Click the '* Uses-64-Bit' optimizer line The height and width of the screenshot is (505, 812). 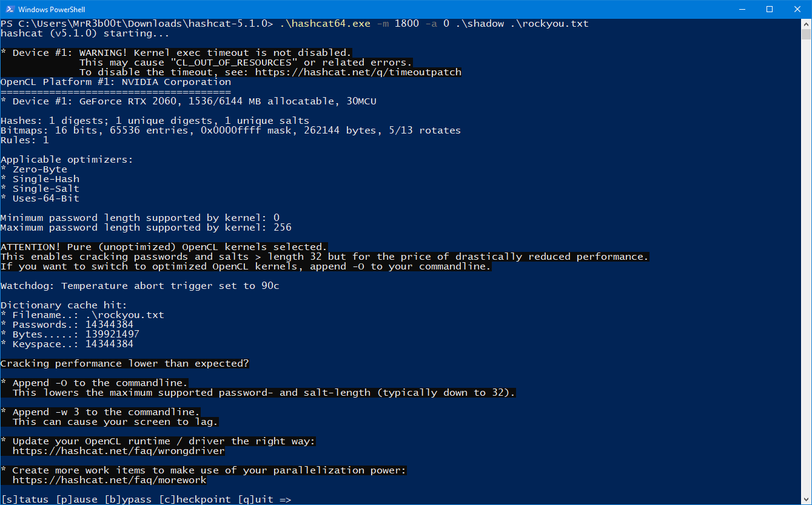(x=40, y=198)
